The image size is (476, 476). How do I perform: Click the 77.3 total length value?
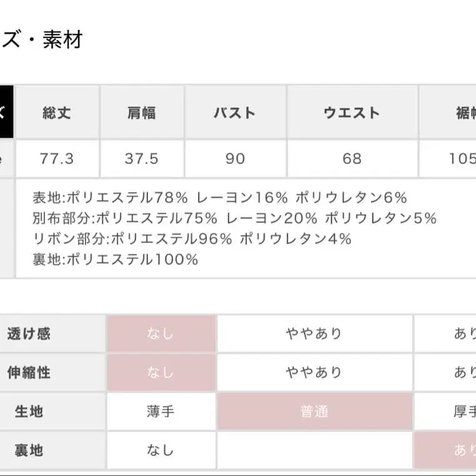click(x=57, y=159)
